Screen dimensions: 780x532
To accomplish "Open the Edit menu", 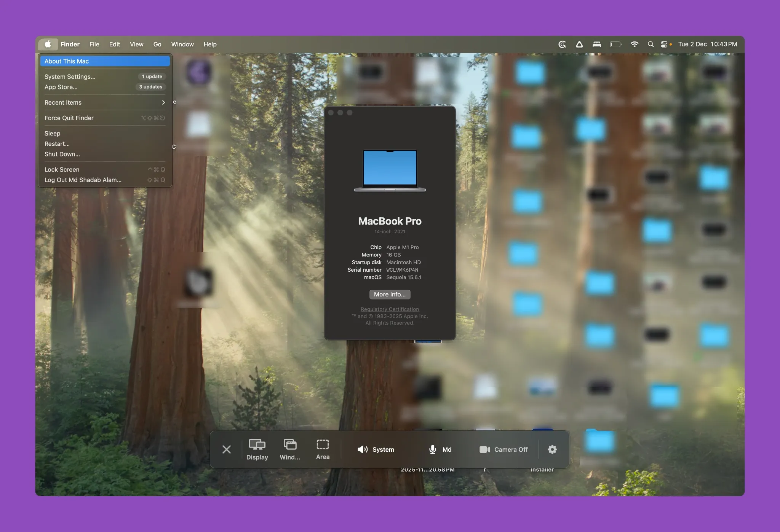I will [114, 44].
